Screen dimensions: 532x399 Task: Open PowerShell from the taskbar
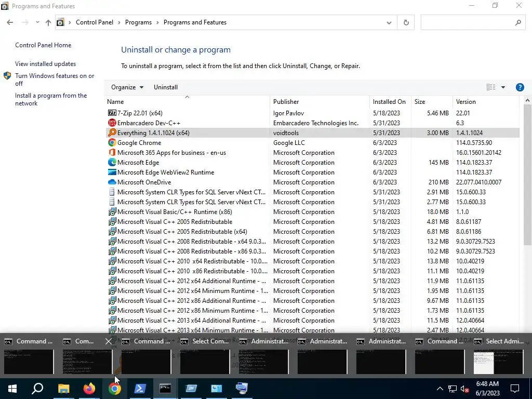(140, 389)
